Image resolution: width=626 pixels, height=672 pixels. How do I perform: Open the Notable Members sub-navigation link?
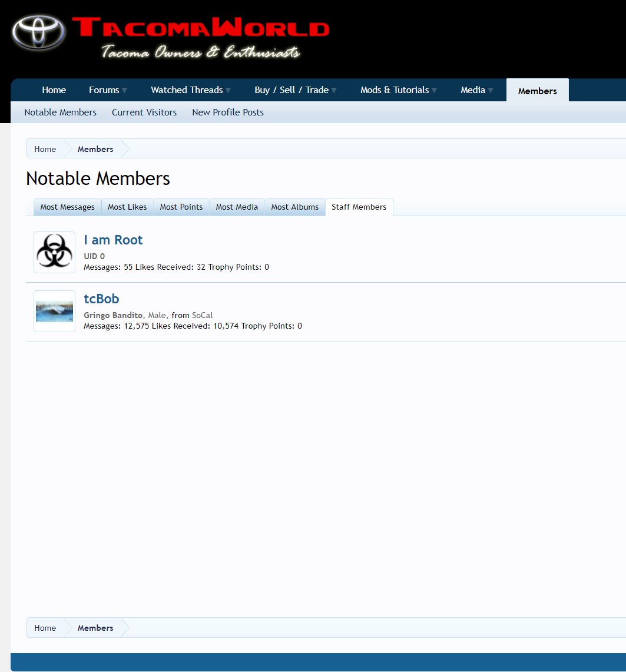tap(61, 112)
